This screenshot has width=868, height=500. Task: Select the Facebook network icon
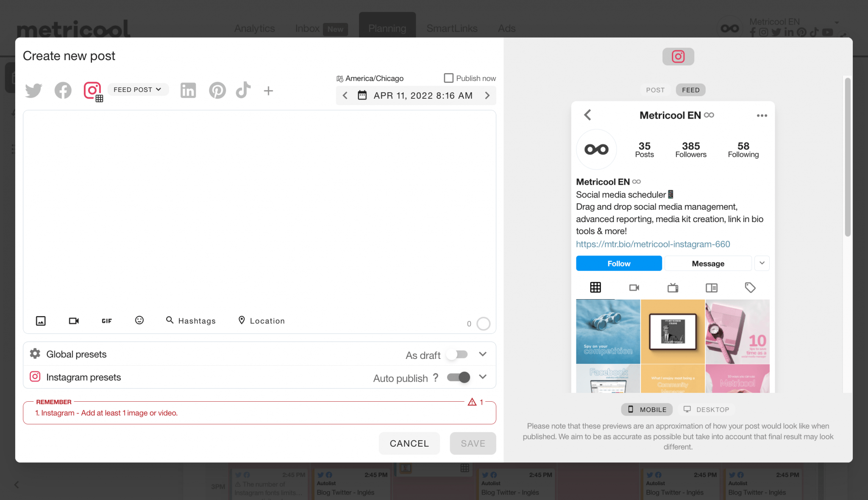(63, 90)
